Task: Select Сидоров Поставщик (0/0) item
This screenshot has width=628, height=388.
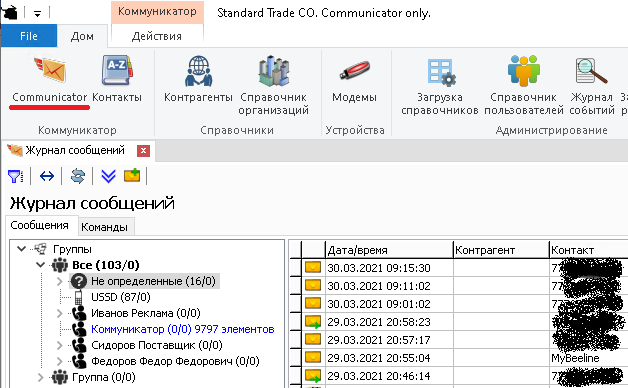Action: pos(157,345)
